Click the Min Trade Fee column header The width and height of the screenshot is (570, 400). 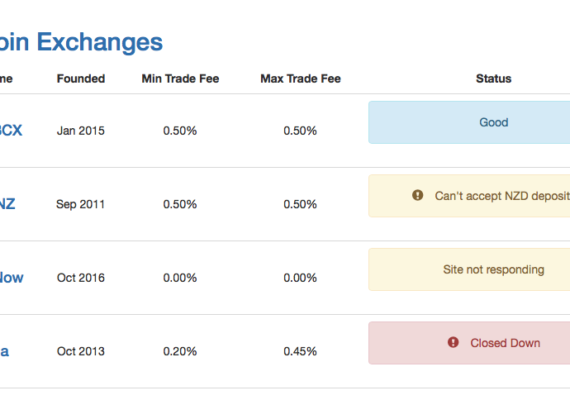[x=180, y=79]
